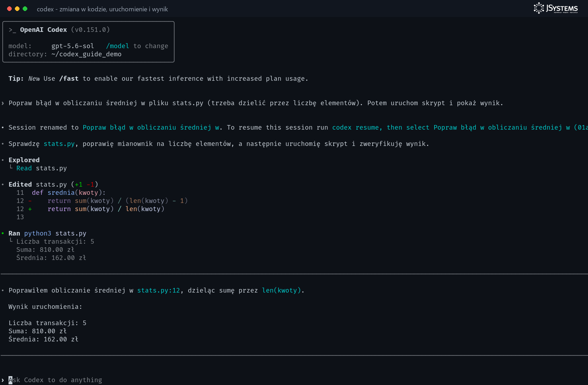Click the 'Explored' section heading
Image resolution: width=588 pixels, height=385 pixels.
[24, 160]
